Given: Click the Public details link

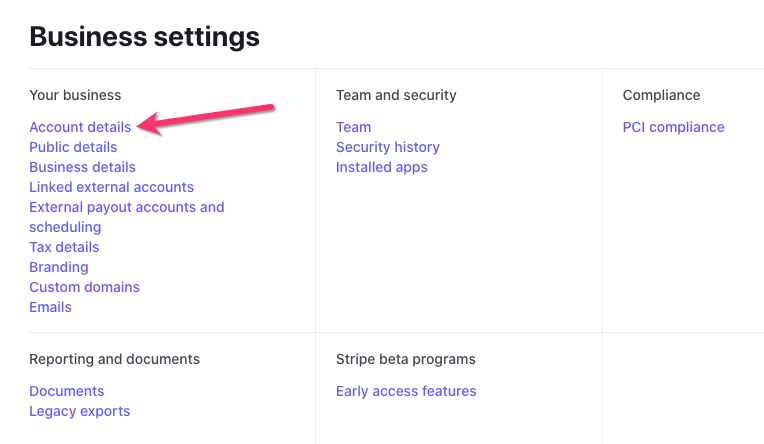Looking at the screenshot, I should (x=73, y=147).
